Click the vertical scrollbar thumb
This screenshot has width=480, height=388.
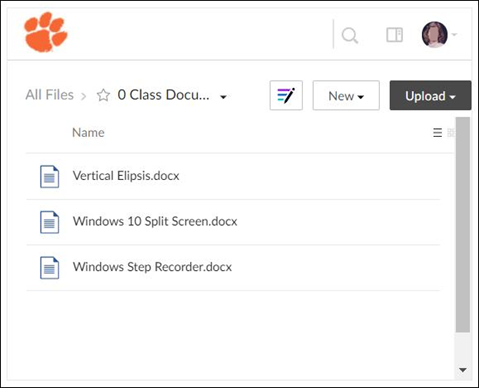tap(463, 224)
